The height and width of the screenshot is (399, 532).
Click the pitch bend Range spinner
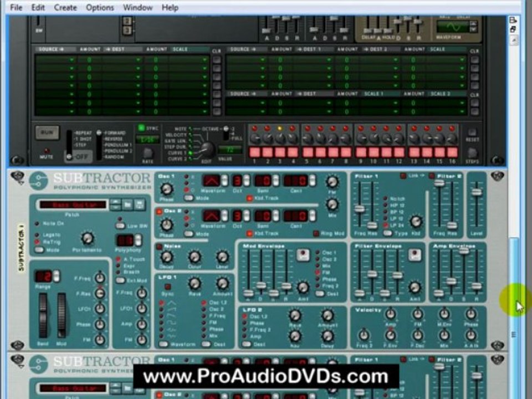tap(57, 276)
